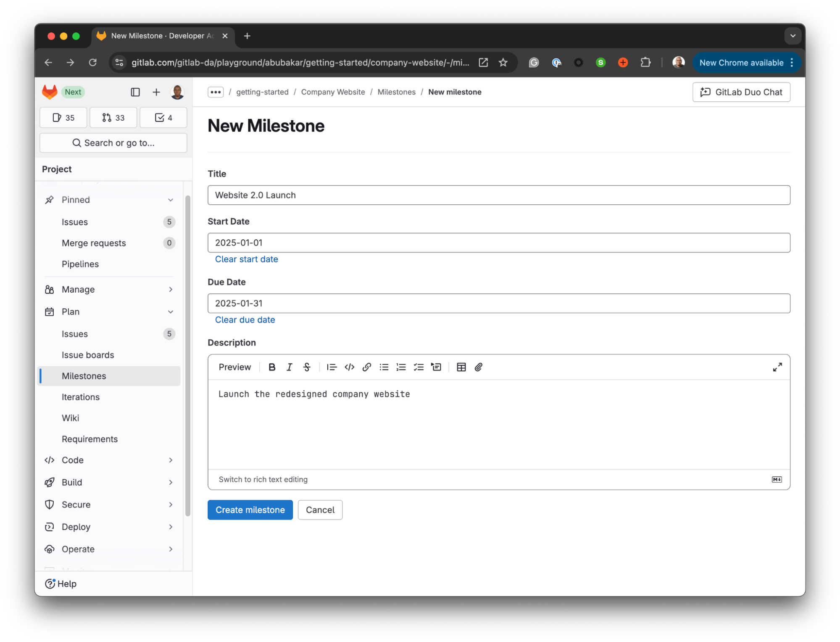840x642 pixels.
Task: Select the Insert link icon
Action: [367, 367]
